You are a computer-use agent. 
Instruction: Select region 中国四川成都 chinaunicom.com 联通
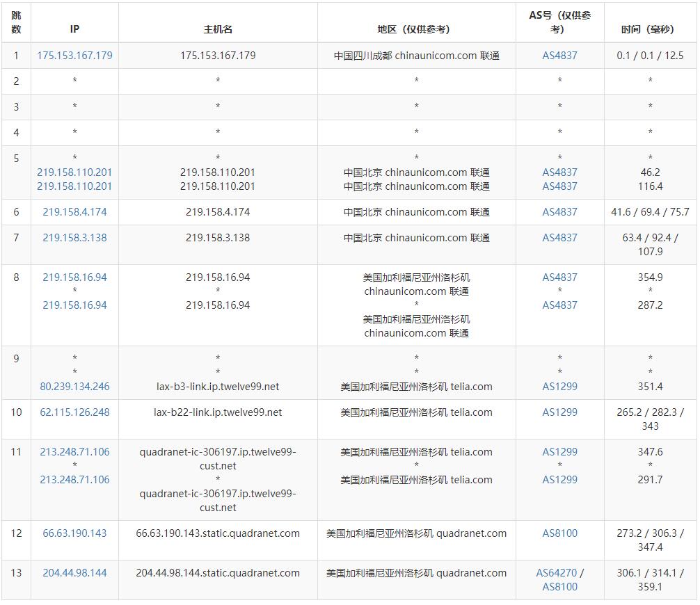[417, 56]
